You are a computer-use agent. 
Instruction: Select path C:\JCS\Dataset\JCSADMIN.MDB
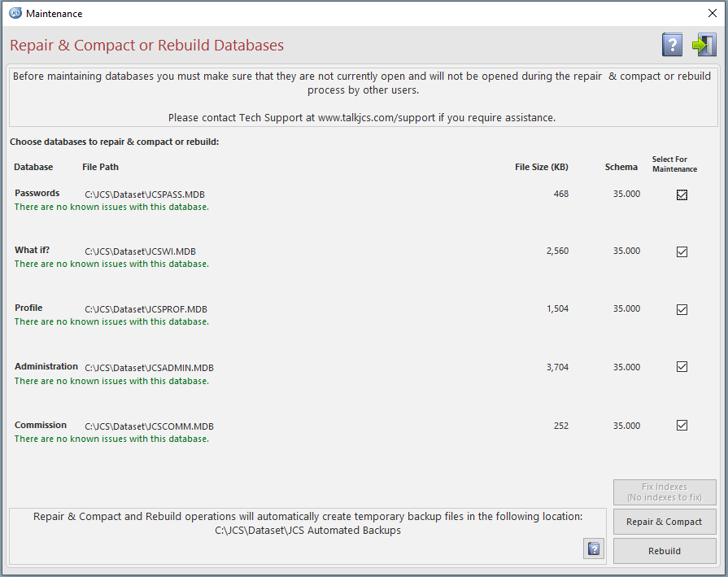[x=149, y=368]
